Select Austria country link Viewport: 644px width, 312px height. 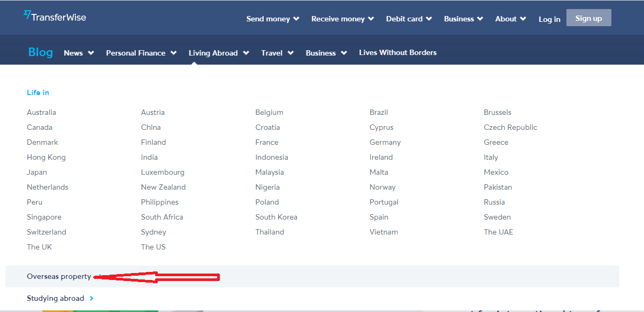pyautogui.click(x=152, y=112)
